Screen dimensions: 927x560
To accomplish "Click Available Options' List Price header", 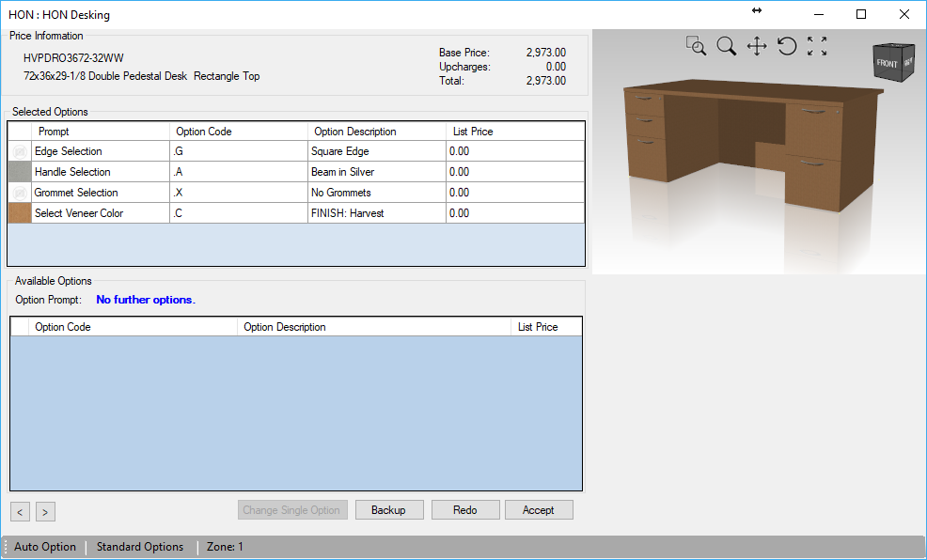I will [x=547, y=327].
